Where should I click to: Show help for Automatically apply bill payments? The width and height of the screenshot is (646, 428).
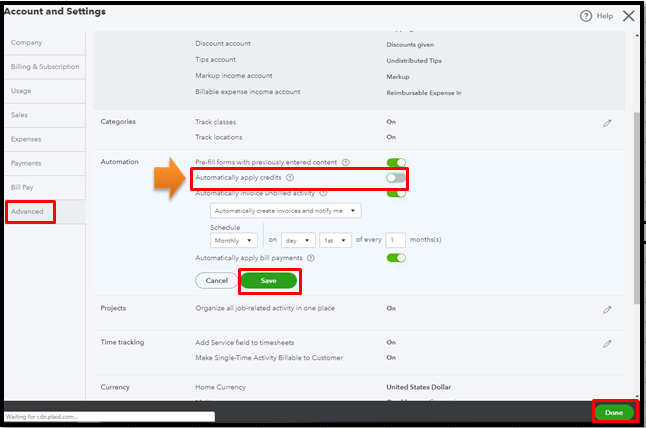311,258
